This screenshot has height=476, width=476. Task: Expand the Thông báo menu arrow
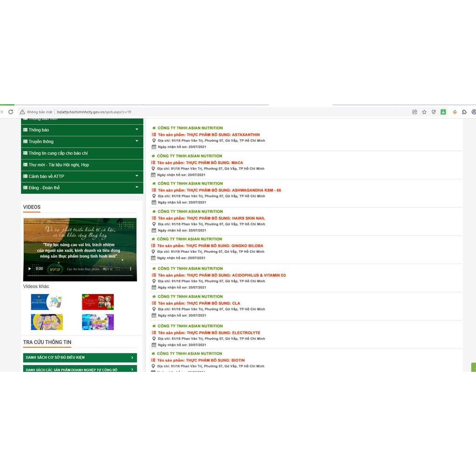tap(137, 130)
